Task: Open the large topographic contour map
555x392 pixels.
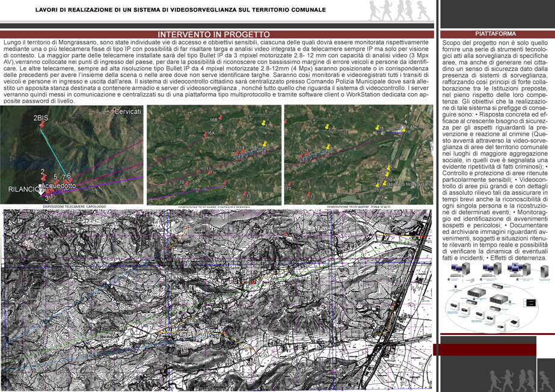Action: (217, 299)
